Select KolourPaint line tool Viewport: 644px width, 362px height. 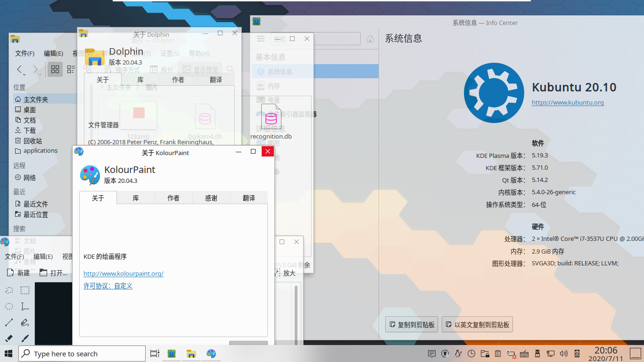tap(9, 322)
